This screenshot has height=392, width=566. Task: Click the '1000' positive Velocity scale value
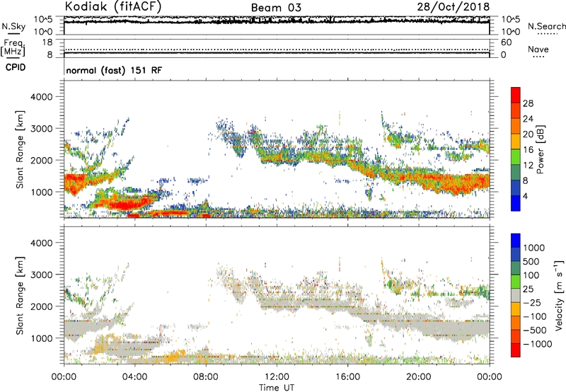click(x=534, y=248)
